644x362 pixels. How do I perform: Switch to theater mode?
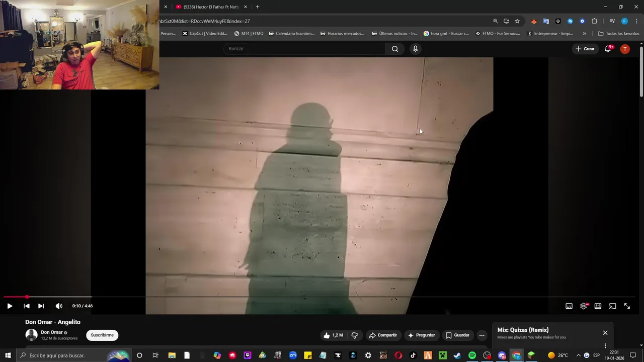click(598, 306)
